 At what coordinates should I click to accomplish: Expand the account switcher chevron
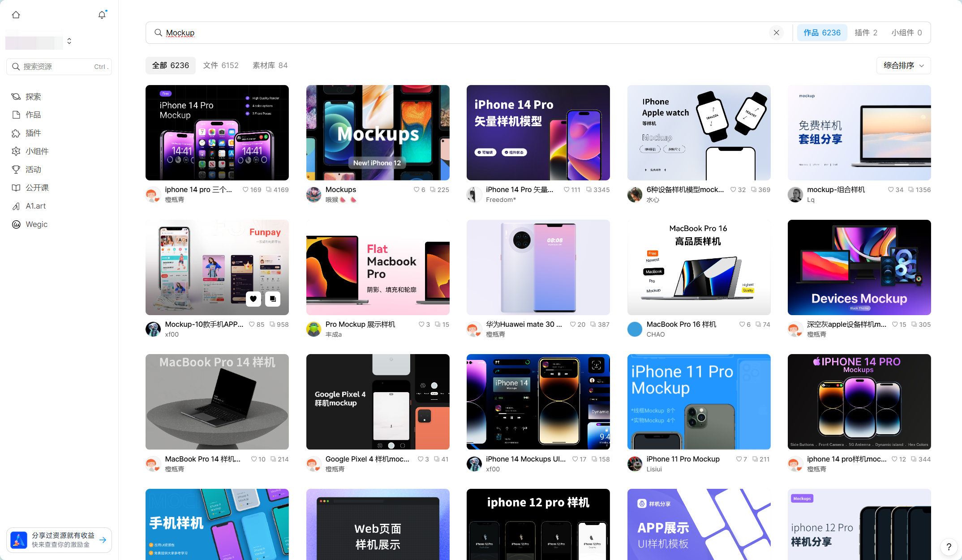[x=69, y=41]
